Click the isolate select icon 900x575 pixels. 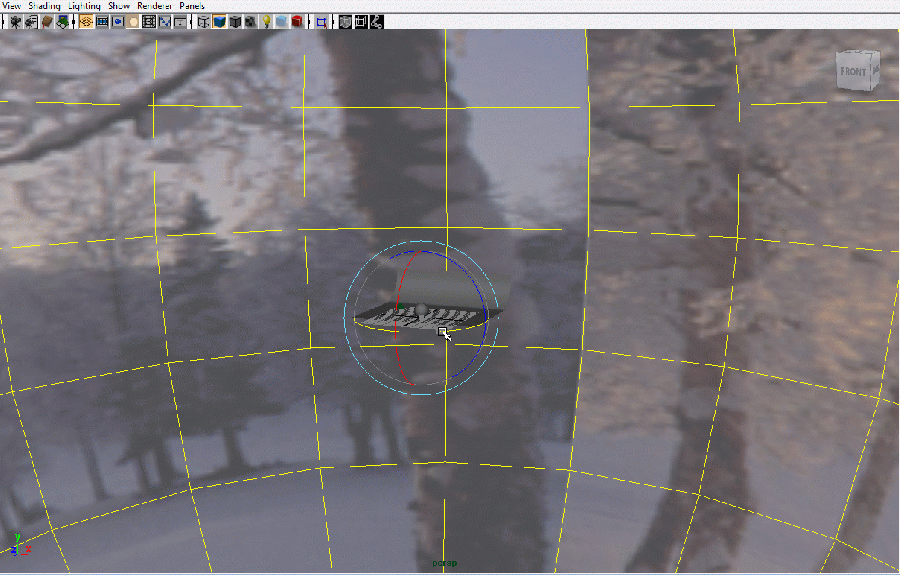tap(322, 21)
